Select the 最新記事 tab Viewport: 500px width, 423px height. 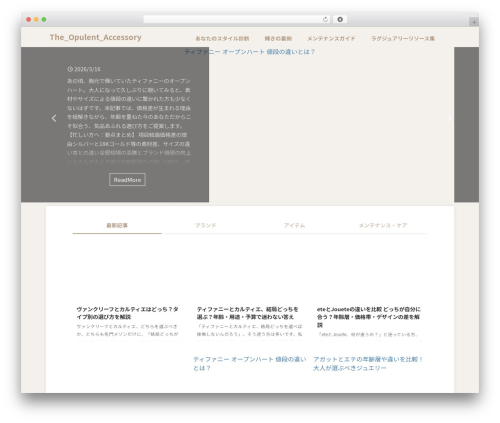tap(117, 225)
